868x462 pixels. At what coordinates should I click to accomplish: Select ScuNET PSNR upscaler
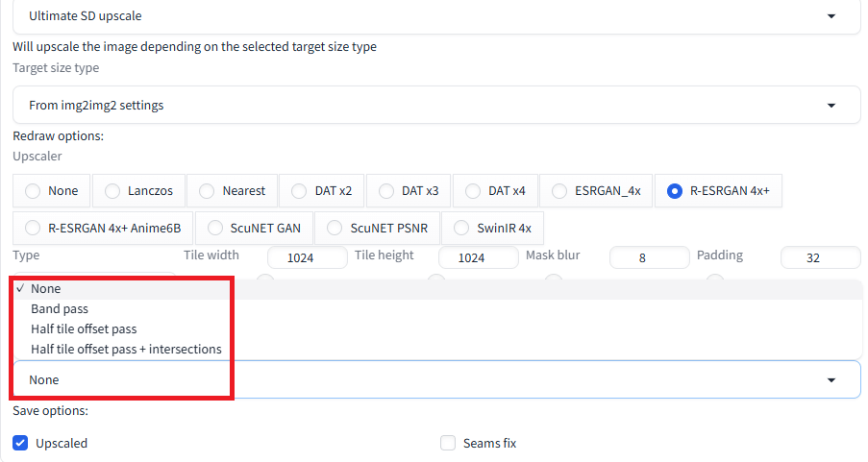335,228
